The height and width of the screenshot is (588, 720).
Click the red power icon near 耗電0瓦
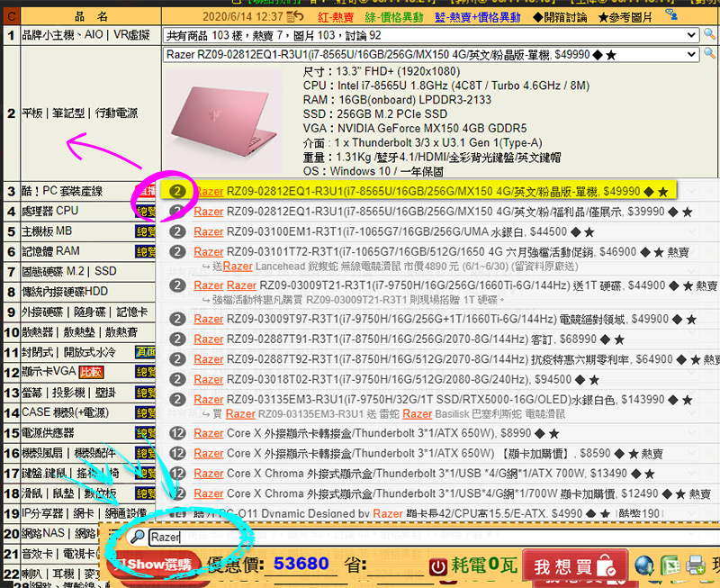pos(438,566)
